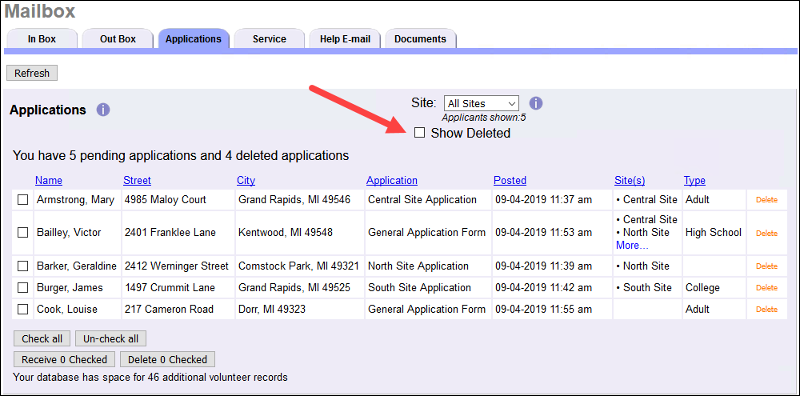This screenshot has height=396, width=800.
Task: Check the box for Burger, James
Action: click(22, 288)
